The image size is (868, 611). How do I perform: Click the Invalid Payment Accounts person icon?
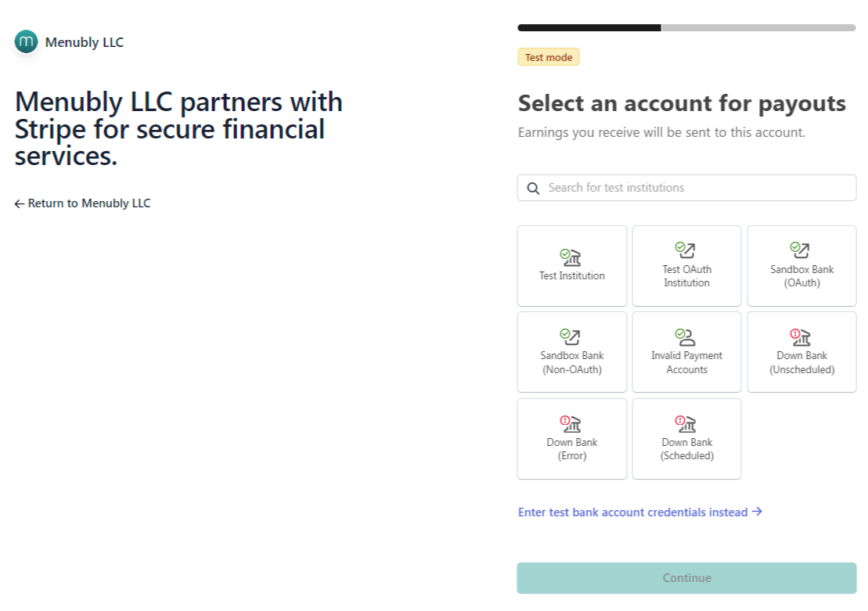pyautogui.click(x=686, y=337)
